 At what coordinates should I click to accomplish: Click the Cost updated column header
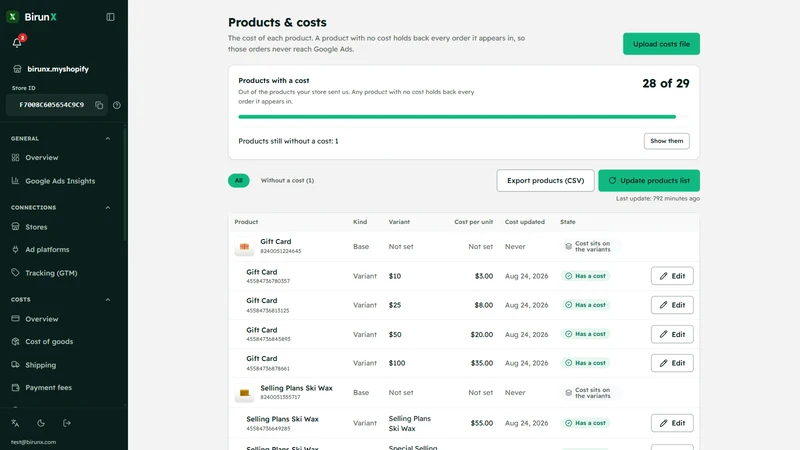tap(525, 222)
